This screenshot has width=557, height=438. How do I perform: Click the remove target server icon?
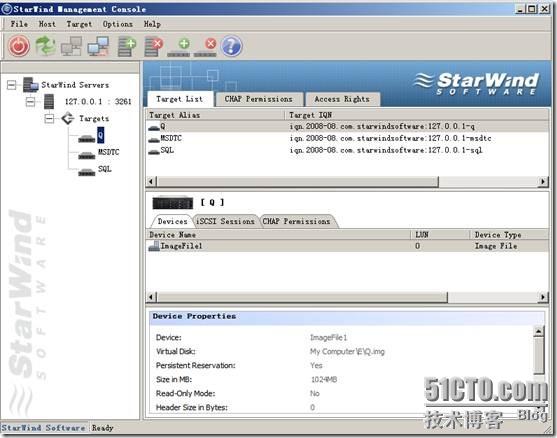[153, 47]
